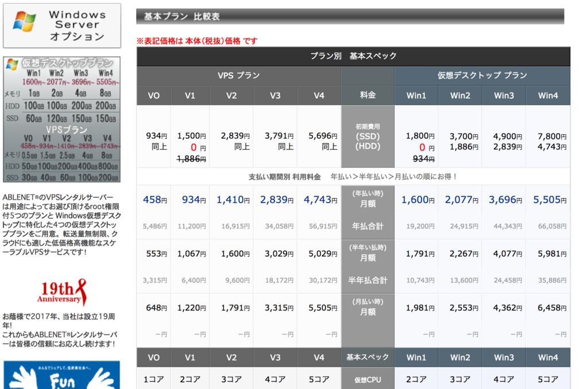
Task: Click the Win1 initial fee 1,800円
Action: pyautogui.click(x=420, y=136)
